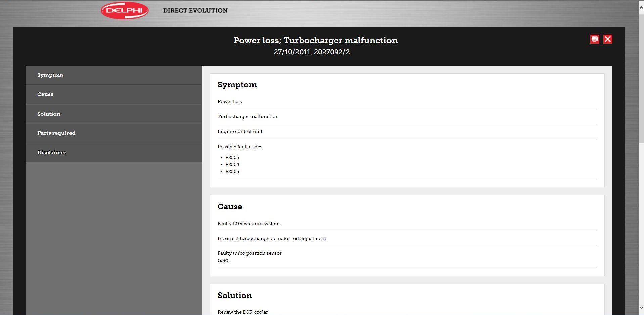Click the G581 sensor code text
This screenshot has width=644, height=315.
[223, 260]
